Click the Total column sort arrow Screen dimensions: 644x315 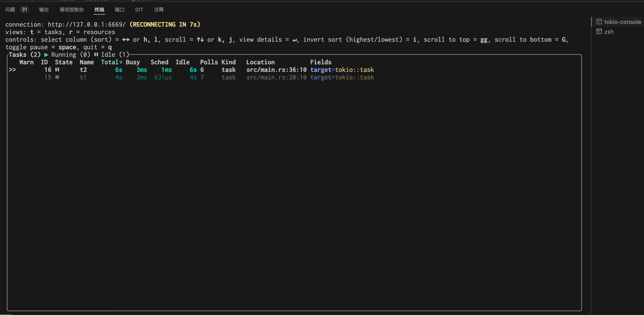pyautogui.click(x=121, y=62)
